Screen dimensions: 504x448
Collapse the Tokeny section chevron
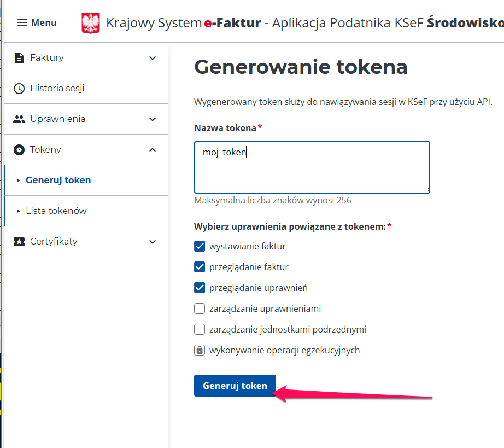tap(153, 150)
